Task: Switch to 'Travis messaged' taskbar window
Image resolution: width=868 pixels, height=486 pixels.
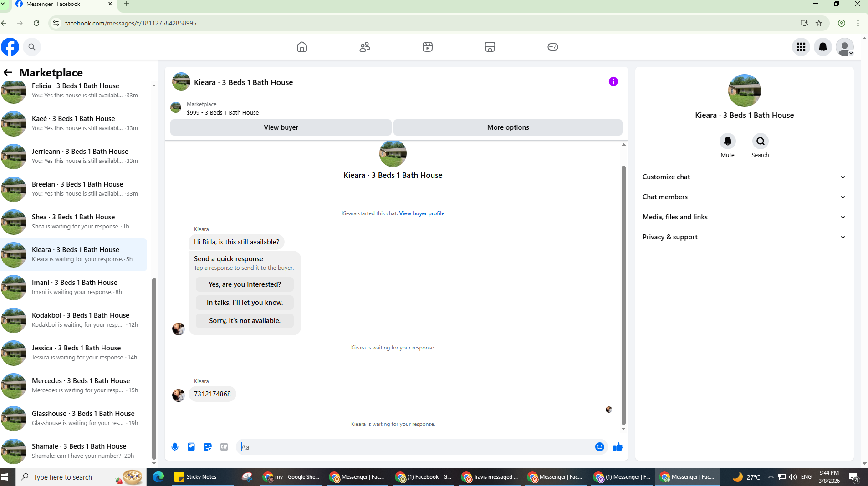Action: 489,477
